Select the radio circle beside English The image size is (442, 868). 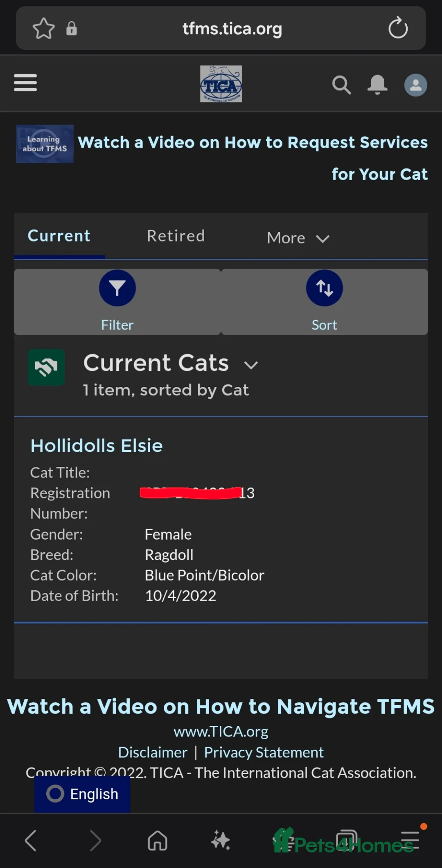pyautogui.click(x=54, y=794)
